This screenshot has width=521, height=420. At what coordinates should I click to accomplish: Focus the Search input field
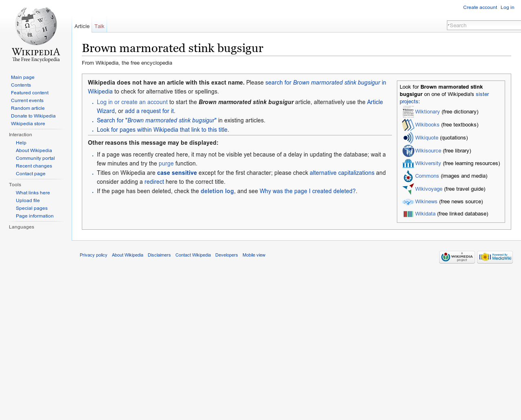pos(484,25)
